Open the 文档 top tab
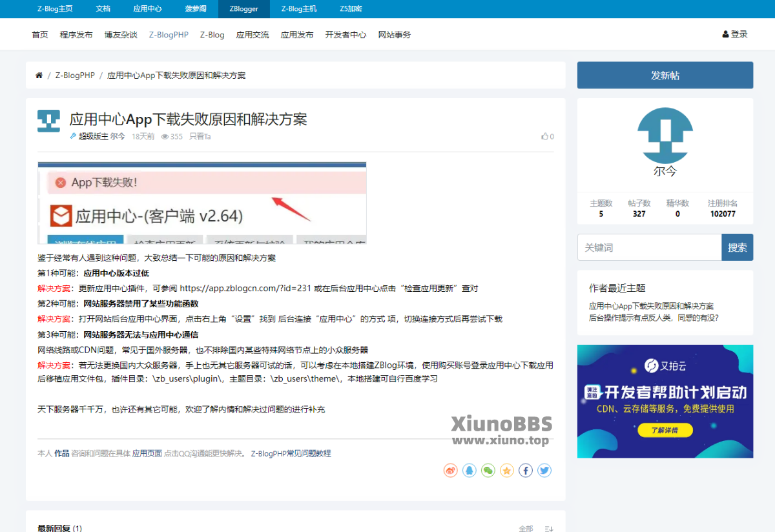Image resolution: width=775 pixels, height=532 pixels. click(103, 9)
